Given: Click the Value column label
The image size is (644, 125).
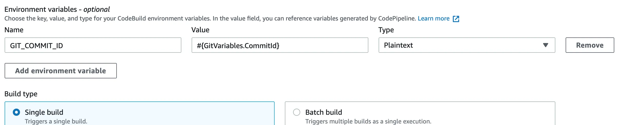Looking at the screenshot, I should point(200,30).
